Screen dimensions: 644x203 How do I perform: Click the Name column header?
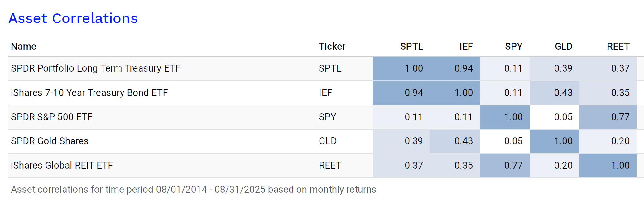(x=24, y=47)
